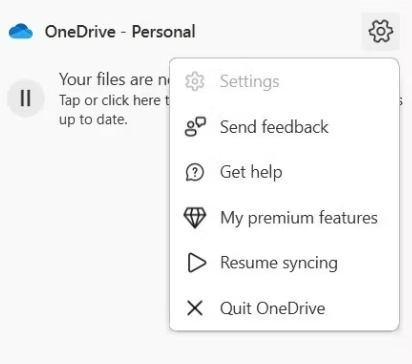The image size is (412, 364).
Task: Click the 'Tap or click here' message
Action: (x=114, y=100)
